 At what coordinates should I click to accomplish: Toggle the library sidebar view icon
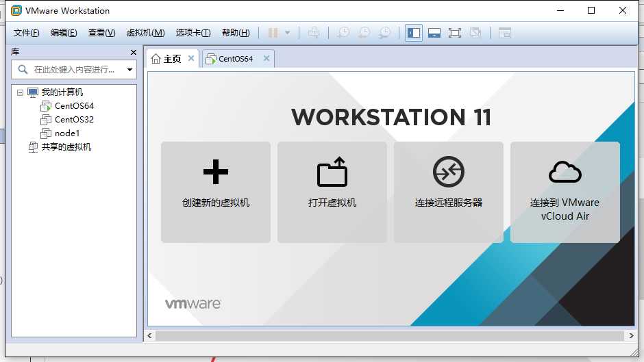414,33
